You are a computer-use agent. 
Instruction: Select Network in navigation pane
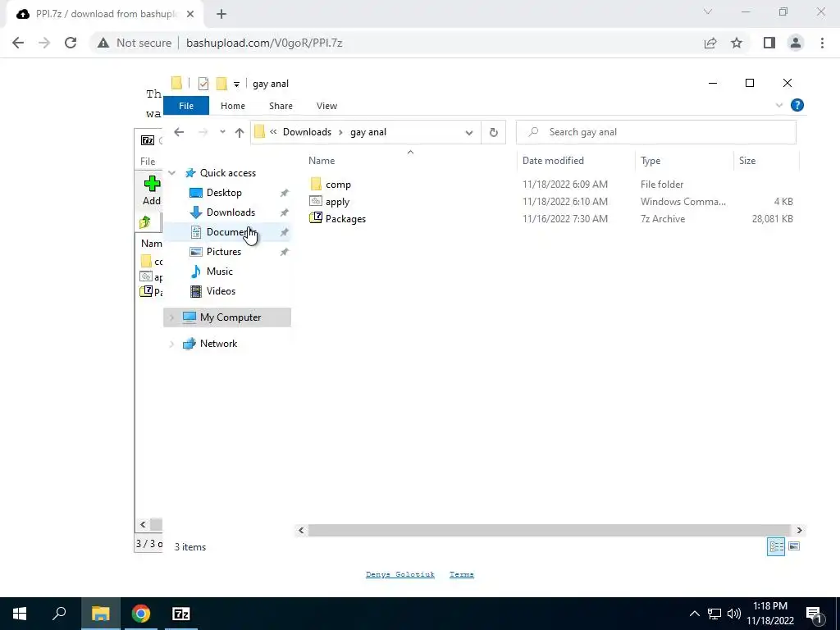pyautogui.click(x=218, y=344)
